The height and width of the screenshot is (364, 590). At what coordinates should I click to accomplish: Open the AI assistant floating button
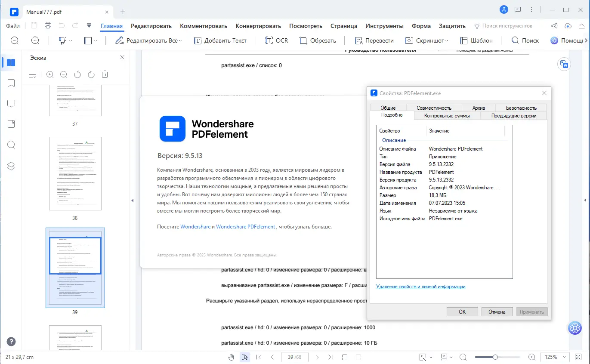click(575, 328)
